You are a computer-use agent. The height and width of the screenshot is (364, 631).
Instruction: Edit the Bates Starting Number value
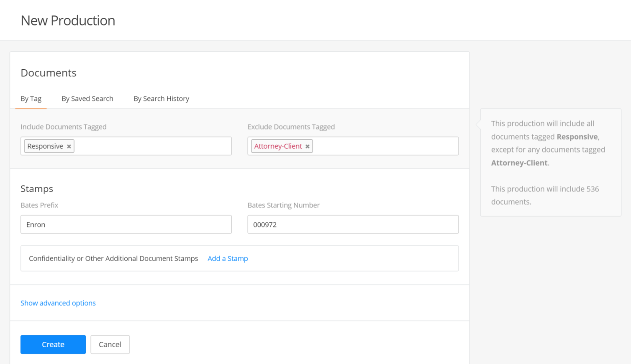(x=353, y=224)
